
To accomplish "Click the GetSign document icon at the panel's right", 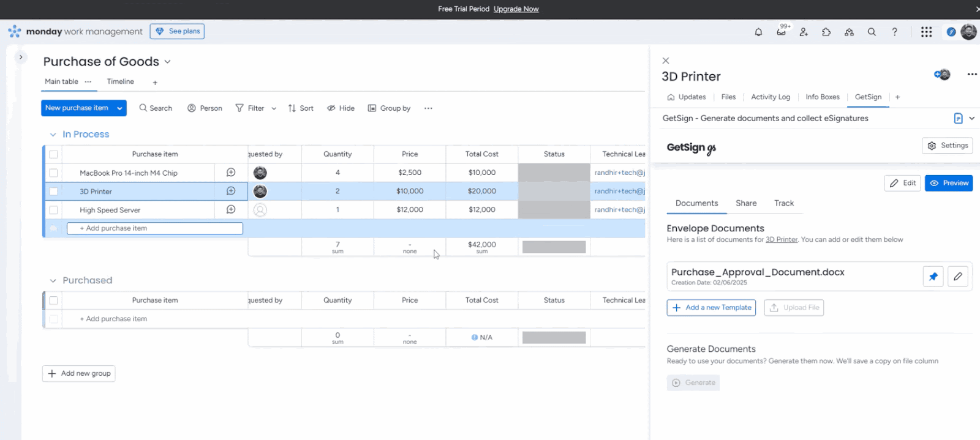I will [958, 118].
